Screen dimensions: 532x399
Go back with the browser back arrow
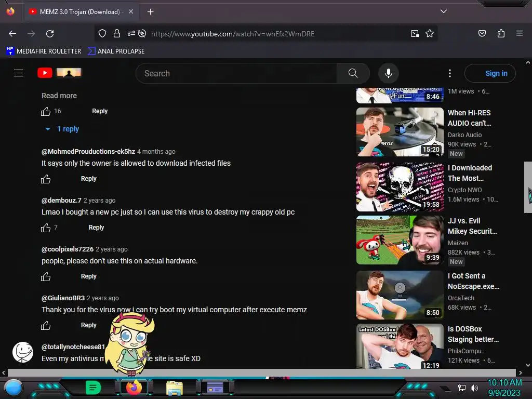(12, 34)
